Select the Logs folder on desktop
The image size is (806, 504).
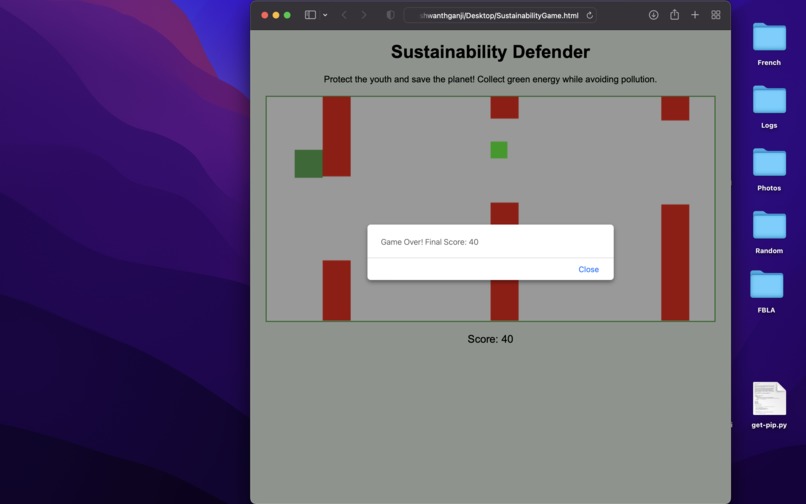[769, 107]
